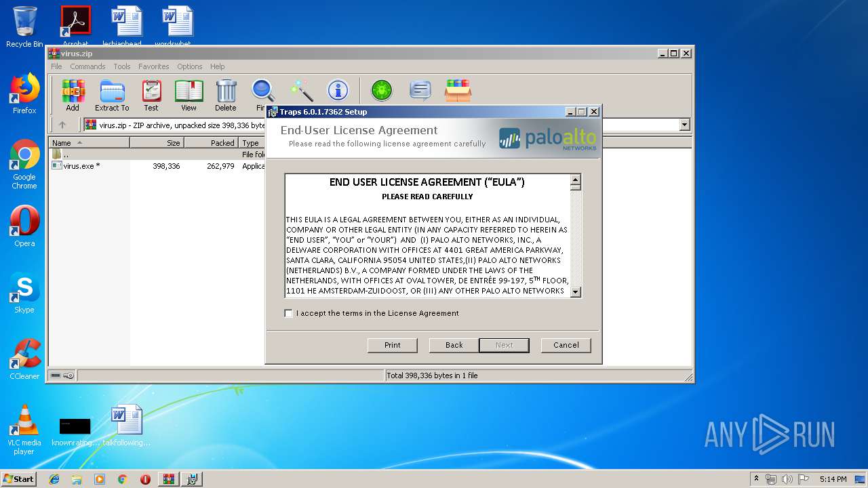Click the EULA scrollbar up arrow
Screen dimensions: 868x488
point(576,180)
